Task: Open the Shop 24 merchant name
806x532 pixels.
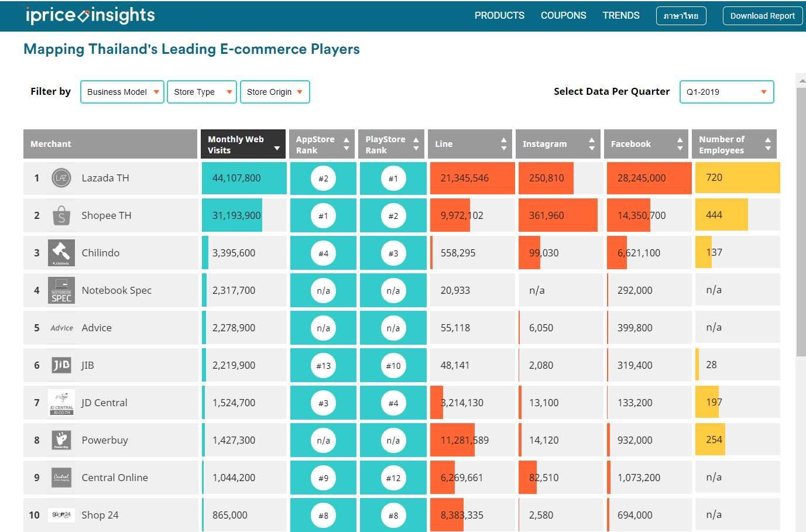Action: (x=100, y=515)
